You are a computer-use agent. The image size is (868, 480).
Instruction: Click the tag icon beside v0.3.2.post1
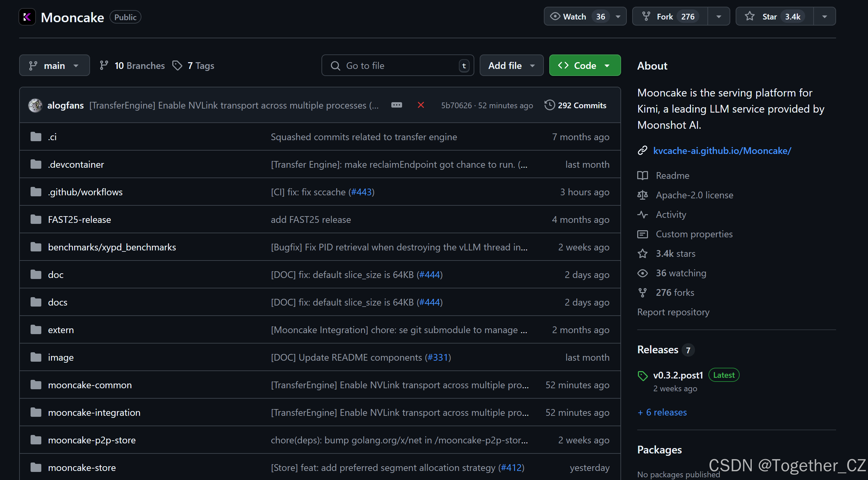643,375
